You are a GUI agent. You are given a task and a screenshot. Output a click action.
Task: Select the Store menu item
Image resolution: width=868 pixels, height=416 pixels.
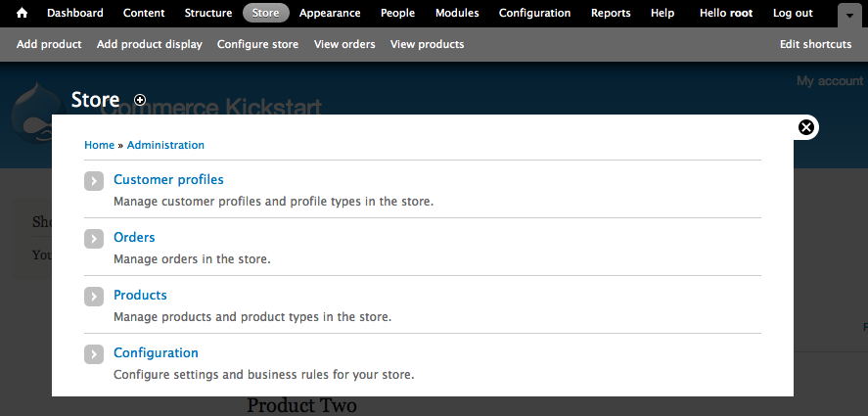tap(266, 13)
